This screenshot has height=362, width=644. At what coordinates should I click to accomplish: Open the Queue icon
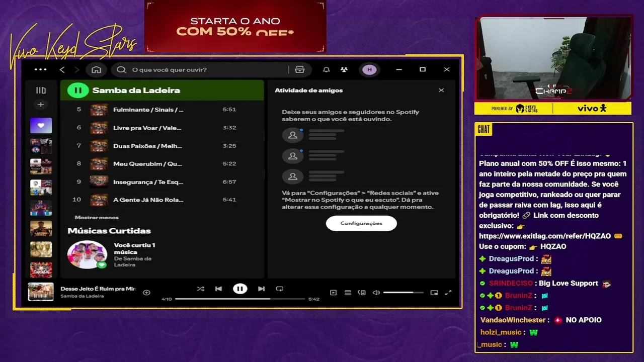[x=348, y=293]
